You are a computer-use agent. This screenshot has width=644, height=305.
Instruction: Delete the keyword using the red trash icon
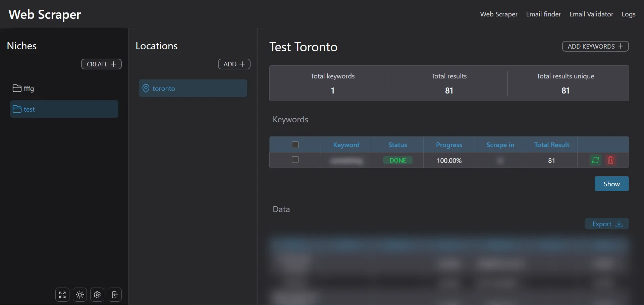coord(610,160)
